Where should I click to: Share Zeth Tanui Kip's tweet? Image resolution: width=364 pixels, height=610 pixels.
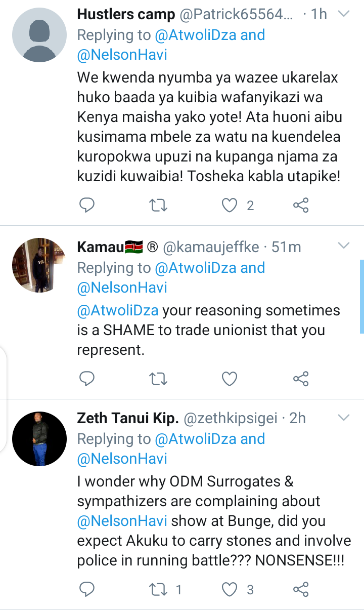click(x=301, y=589)
